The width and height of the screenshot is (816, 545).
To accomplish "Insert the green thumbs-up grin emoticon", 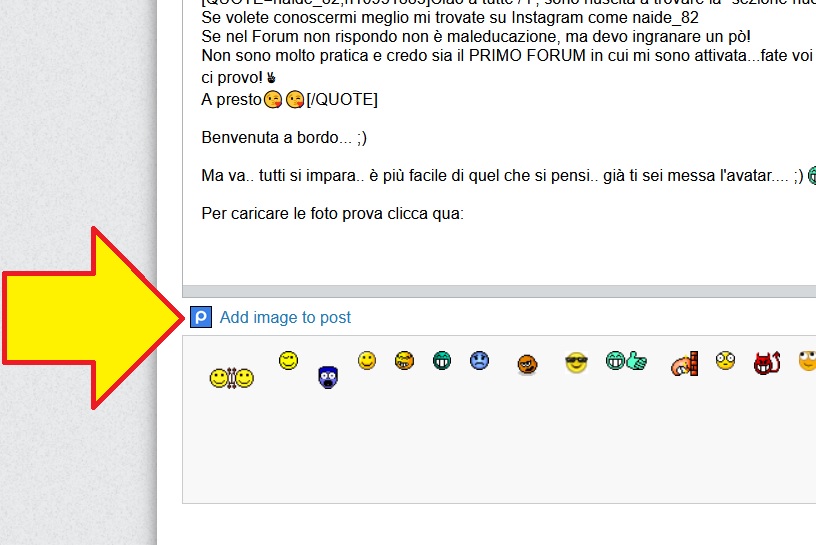I will [x=626, y=362].
